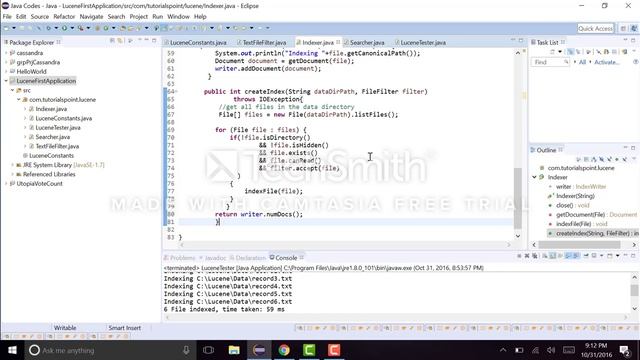
Task: Select Searcher.java in Package Explorer
Action: pyautogui.click(x=52, y=137)
